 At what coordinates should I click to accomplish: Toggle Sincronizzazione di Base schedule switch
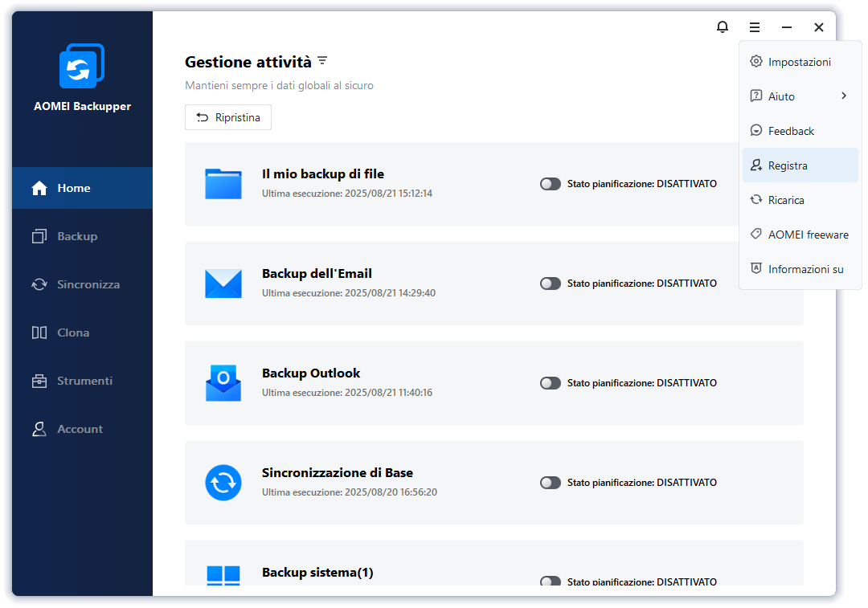click(x=551, y=483)
